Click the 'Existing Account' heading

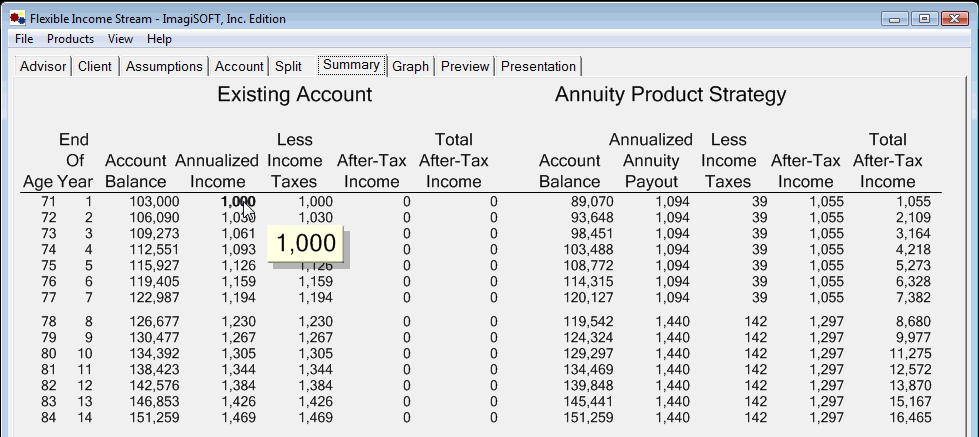(295, 94)
